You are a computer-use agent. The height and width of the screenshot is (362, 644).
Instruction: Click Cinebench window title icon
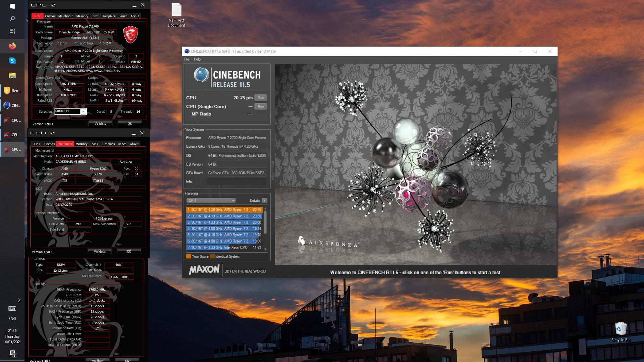click(187, 51)
